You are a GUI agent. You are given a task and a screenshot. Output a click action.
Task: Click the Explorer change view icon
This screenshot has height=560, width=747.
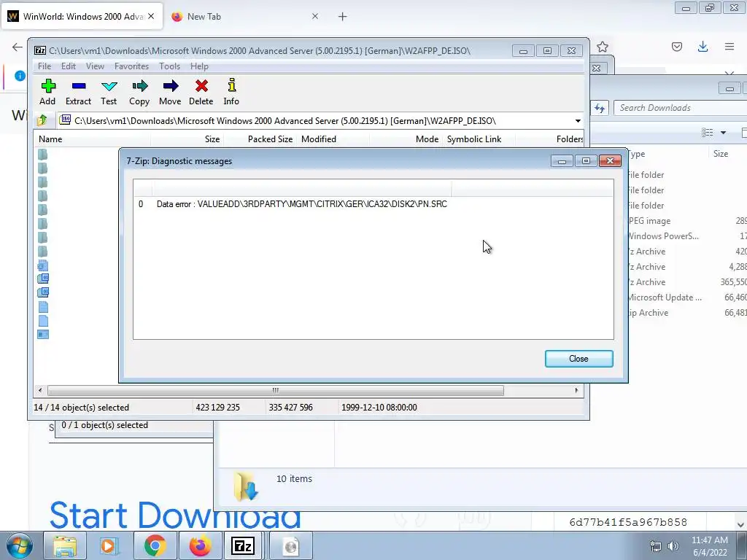point(708,133)
